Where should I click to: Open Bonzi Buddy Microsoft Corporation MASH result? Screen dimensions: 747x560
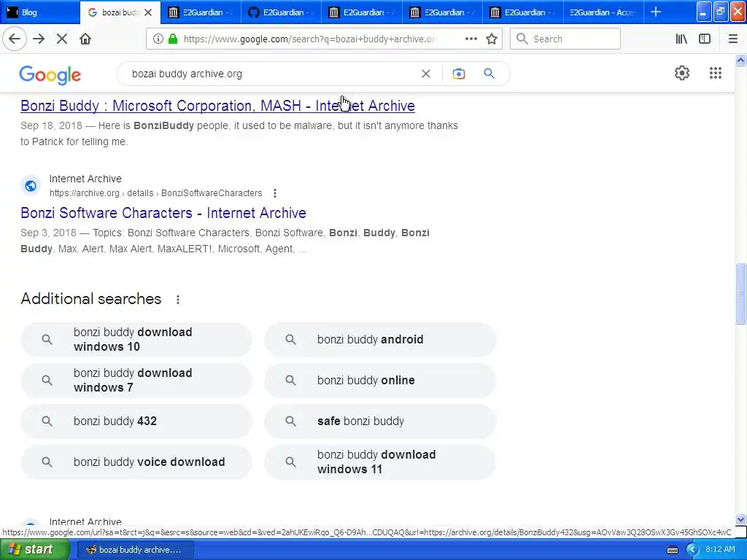click(217, 105)
